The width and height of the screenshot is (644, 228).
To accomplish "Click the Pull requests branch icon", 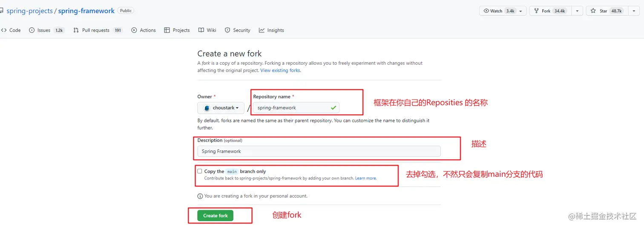I will [x=76, y=30].
